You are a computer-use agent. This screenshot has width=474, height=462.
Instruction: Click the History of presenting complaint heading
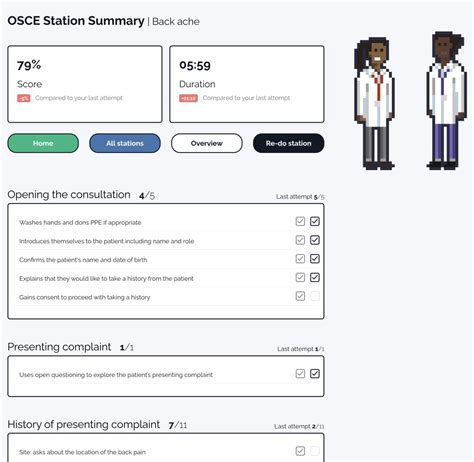84,424
